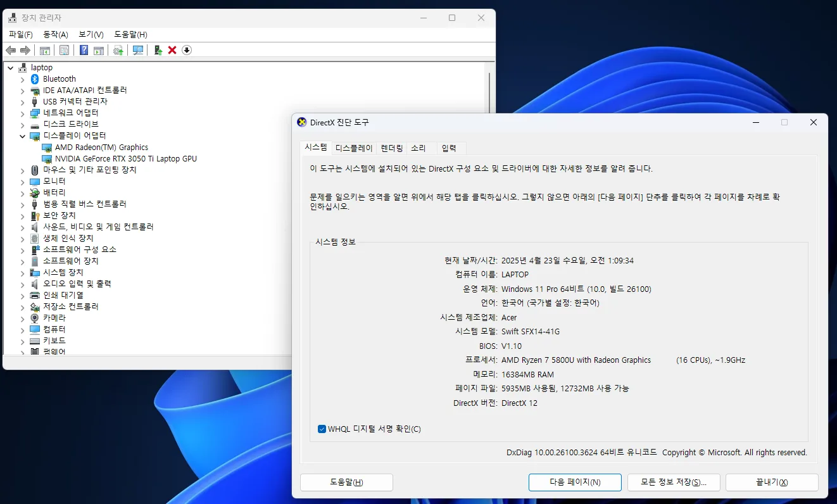Viewport: 837px width, 504px height.
Task: Click the down-arrow Disable device icon
Action: click(187, 50)
